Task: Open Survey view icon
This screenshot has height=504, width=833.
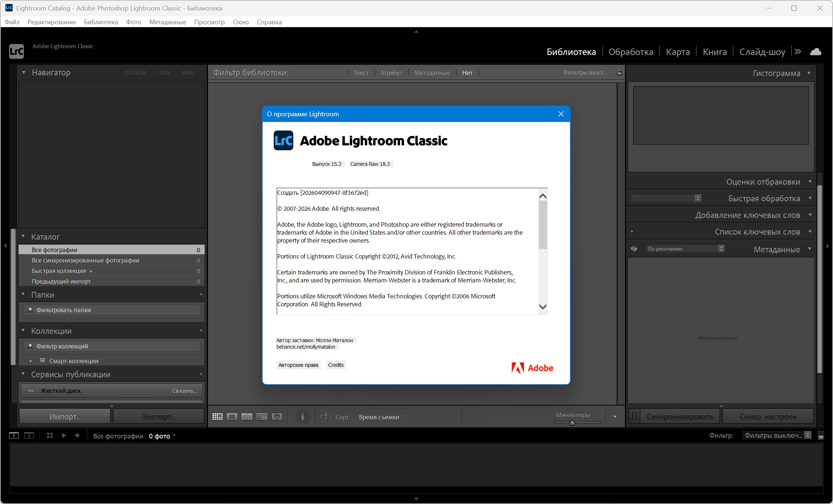Action: 262,417
